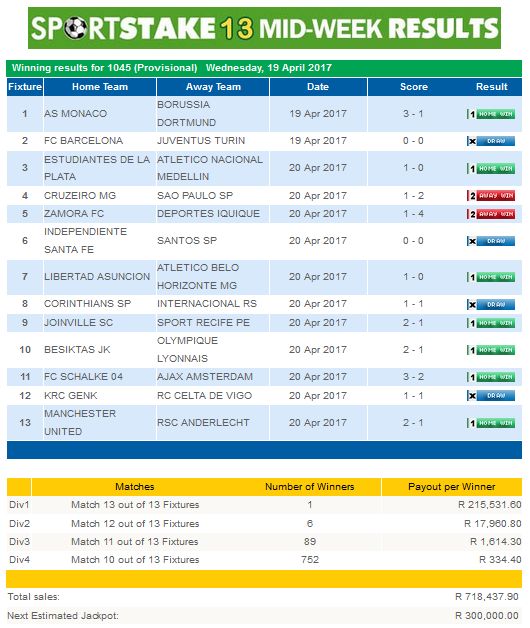Click the Home Win badge for Besiktas JK
Viewport: 530px width, 628px height.
coord(491,350)
